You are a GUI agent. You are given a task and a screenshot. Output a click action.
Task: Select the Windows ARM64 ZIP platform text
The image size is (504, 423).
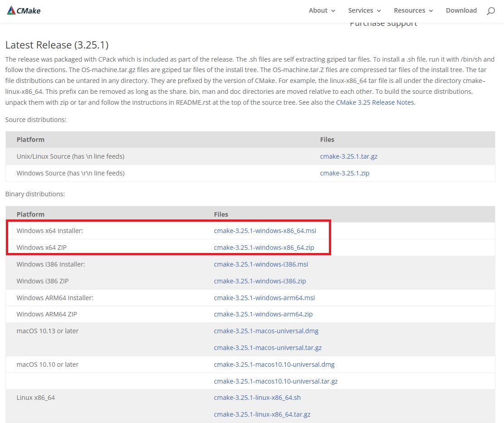(47, 314)
